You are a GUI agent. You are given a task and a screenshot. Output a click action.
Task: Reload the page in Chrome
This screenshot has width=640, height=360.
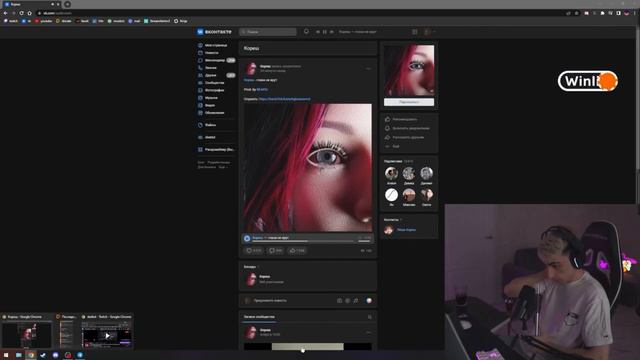pos(21,13)
